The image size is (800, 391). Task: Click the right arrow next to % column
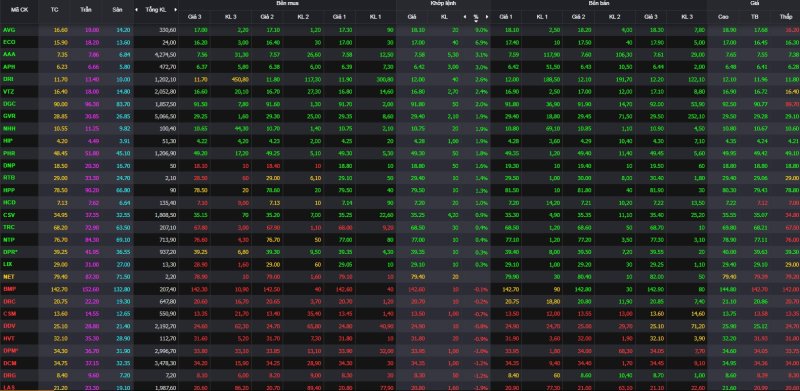click(487, 17)
